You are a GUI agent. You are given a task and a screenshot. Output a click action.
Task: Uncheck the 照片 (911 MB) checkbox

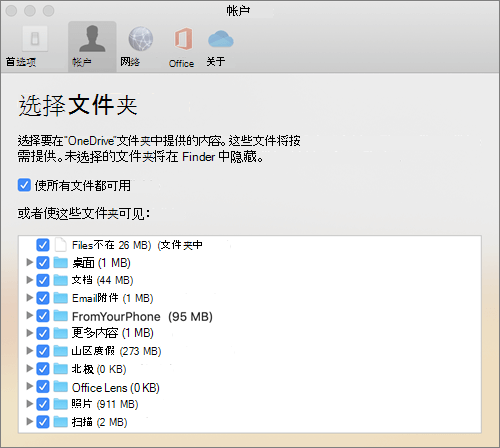(x=43, y=404)
